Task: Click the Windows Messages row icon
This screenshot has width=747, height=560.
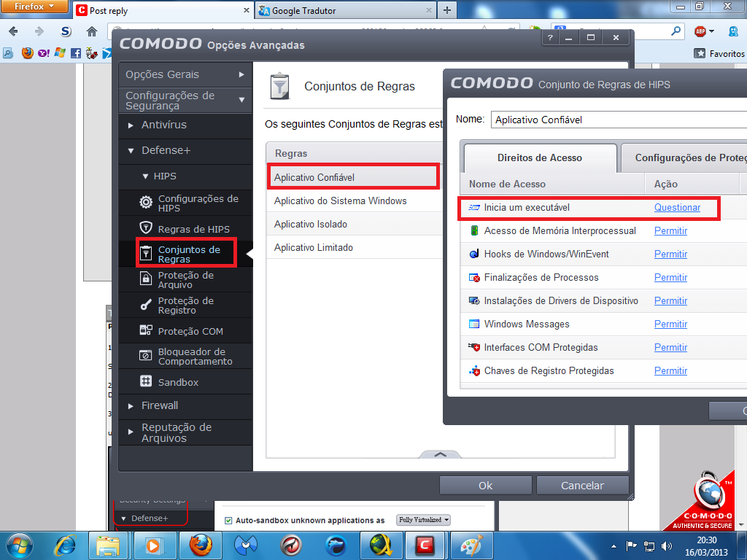Action: tap(474, 324)
